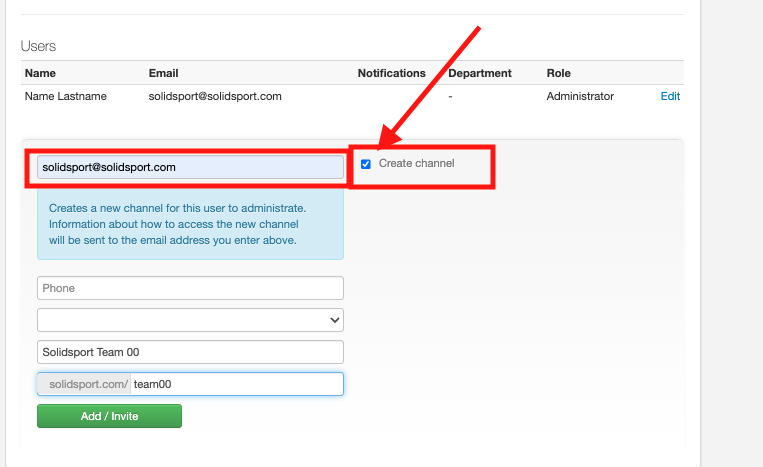Toggle the Create channel checkbox
The image size is (763, 467).
[x=366, y=164]
